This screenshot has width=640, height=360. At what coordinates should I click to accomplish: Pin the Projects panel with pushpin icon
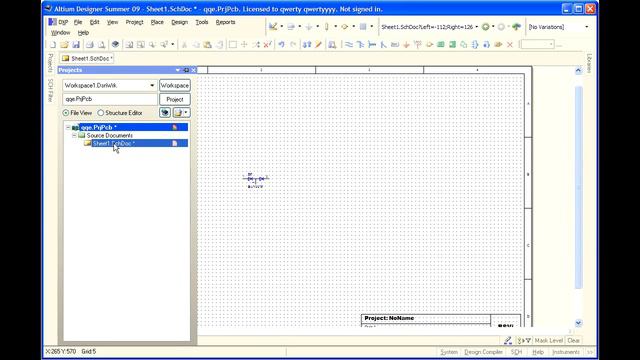point(186,70)
